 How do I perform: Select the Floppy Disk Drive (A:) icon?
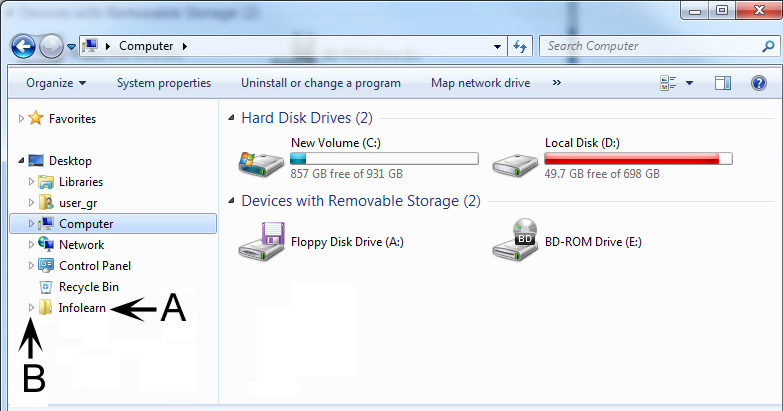coord(261,242)
